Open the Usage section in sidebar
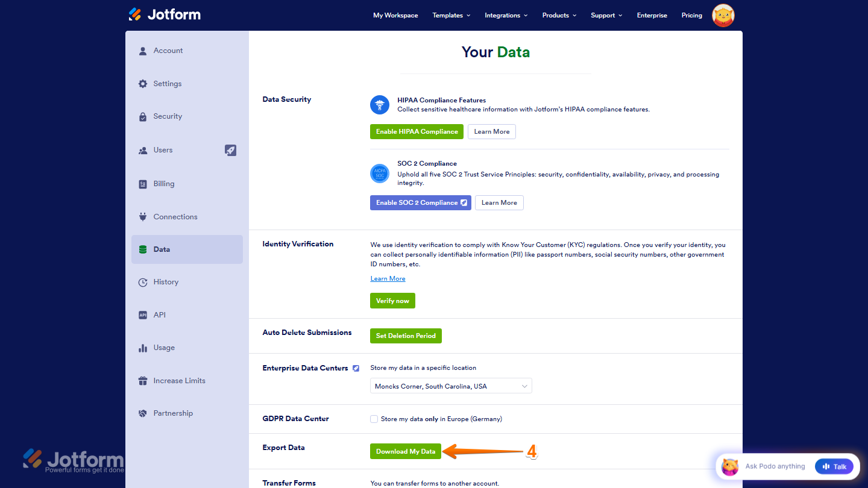This screenshot has width=868, height=488. [187, 348]
